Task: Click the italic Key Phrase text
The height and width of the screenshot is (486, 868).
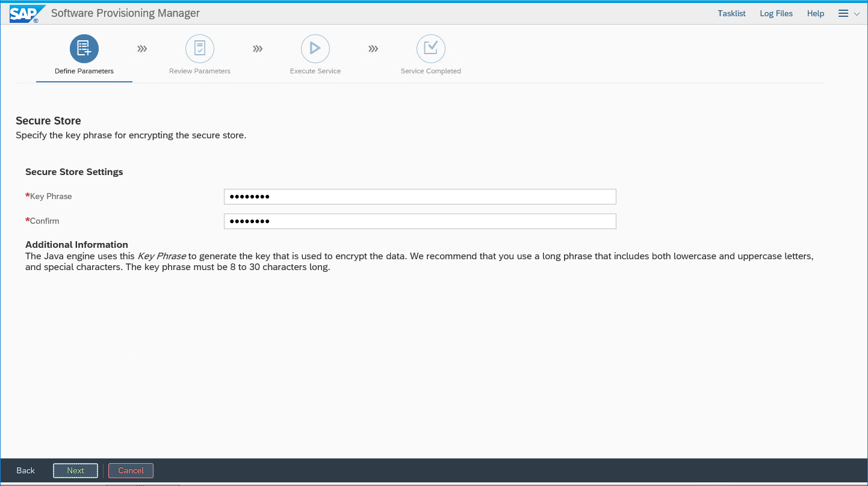Action: point(162,256)
